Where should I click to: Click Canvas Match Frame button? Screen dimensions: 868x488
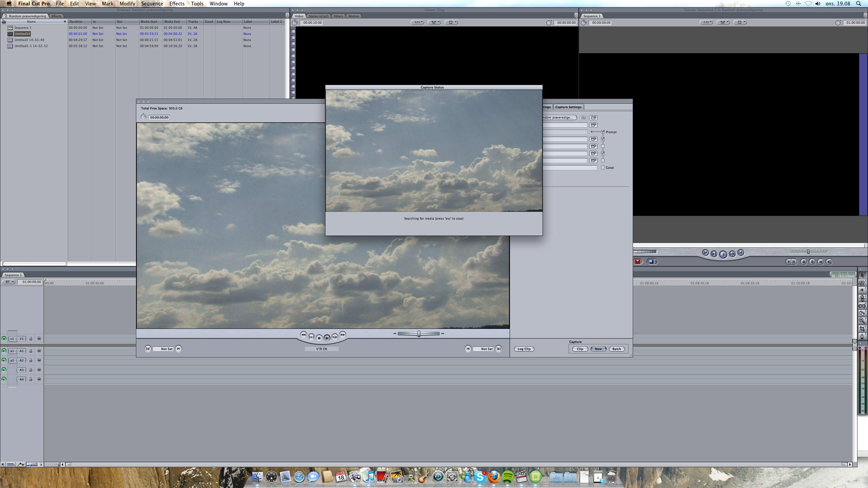click(x=829, y=262)
